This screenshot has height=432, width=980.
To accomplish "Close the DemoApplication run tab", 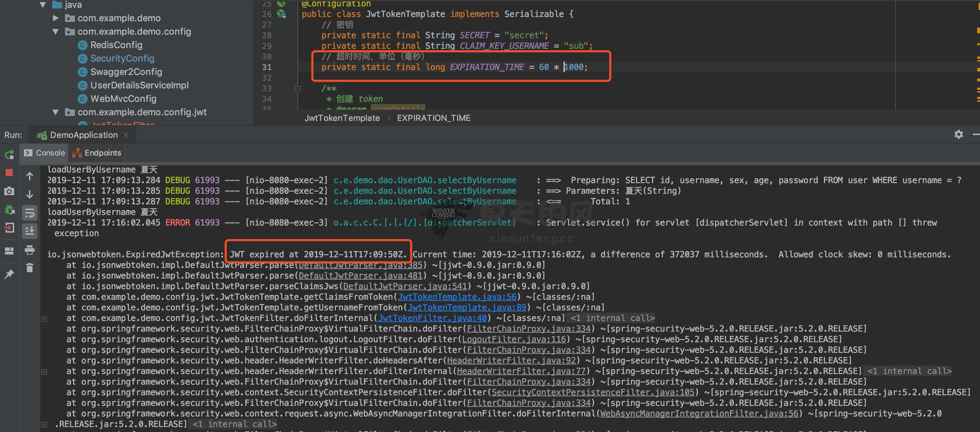I will [x=126, y=135].
